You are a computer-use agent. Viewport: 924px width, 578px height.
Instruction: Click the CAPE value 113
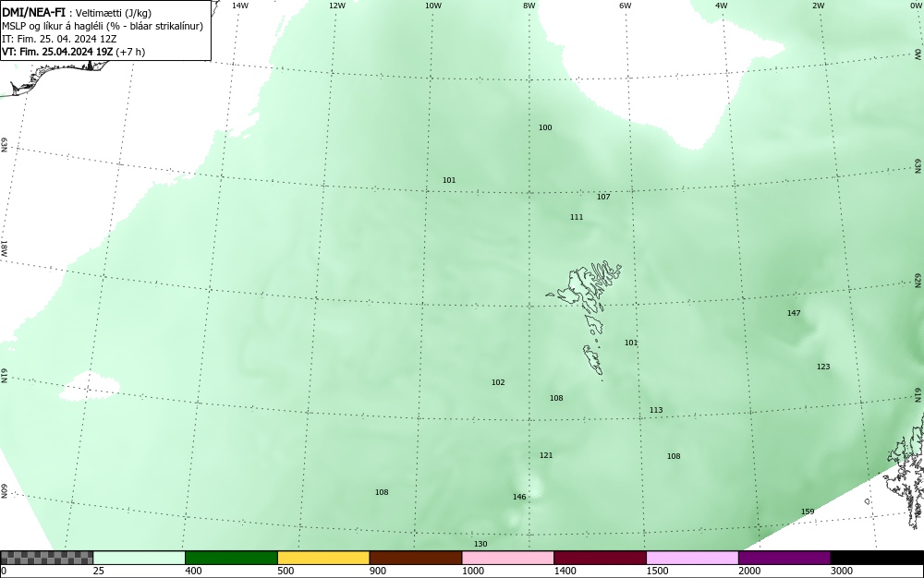point(656,410)
